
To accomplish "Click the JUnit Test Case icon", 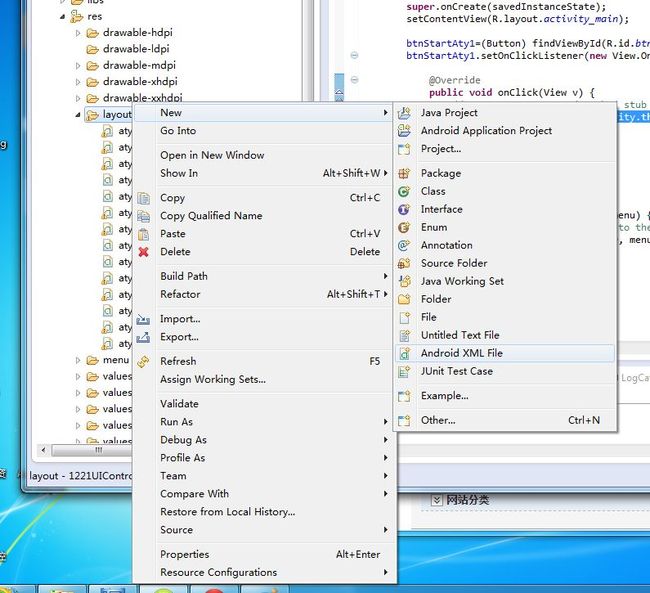I will 404,371.
